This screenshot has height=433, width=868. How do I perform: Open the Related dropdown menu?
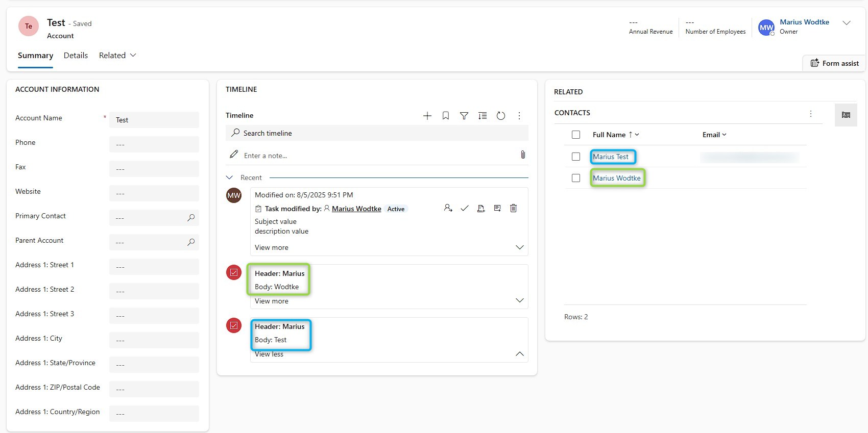[117, 55]
